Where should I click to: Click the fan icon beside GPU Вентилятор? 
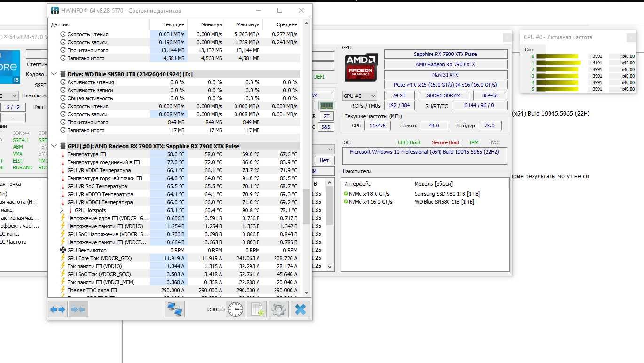pyautogui.click(x=63, y=250)
